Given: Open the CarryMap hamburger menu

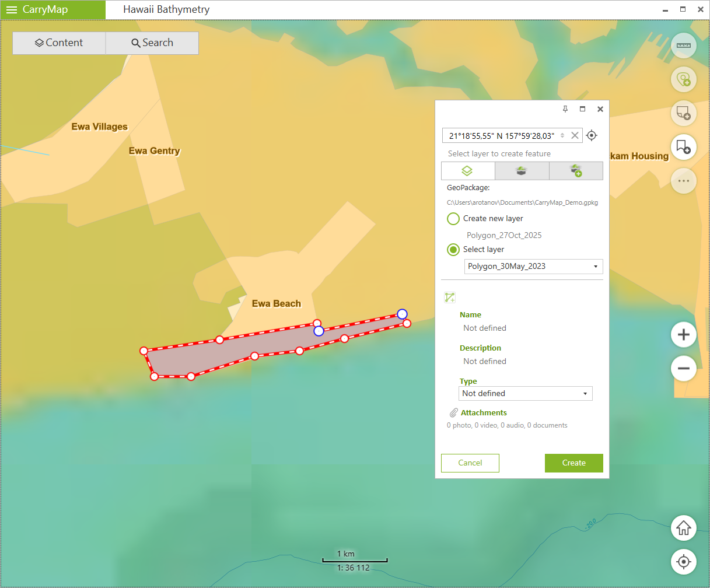Looking at the screenshot, I should (12, 10).
